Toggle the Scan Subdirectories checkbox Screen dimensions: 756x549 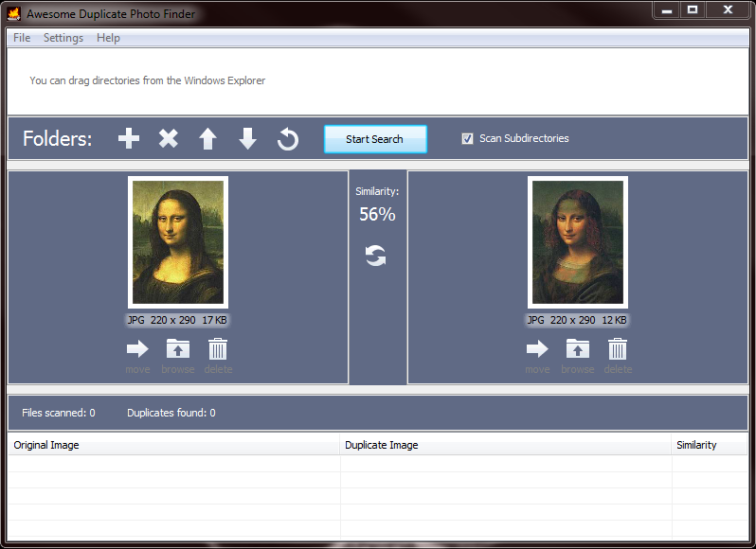point(467,139)
